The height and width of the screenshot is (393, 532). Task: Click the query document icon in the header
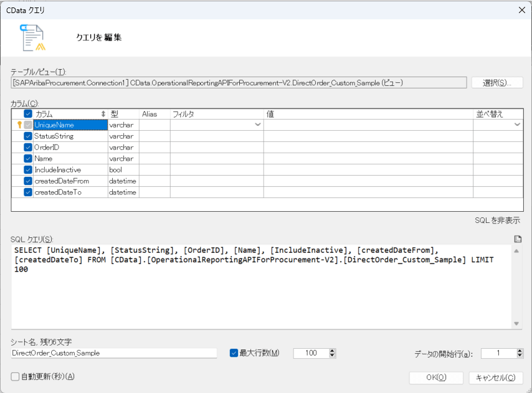(32, 37)
